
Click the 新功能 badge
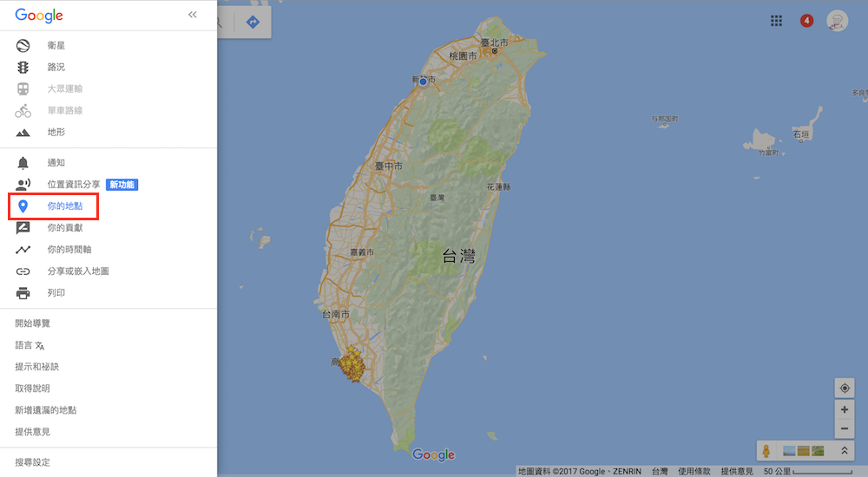pyautogui.click(x=122, y=185)
